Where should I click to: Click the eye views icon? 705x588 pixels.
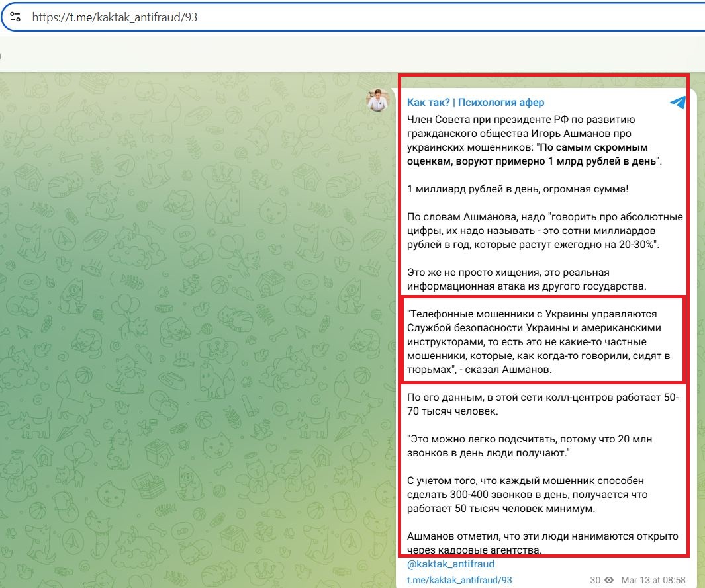click(x=608, y=580)
